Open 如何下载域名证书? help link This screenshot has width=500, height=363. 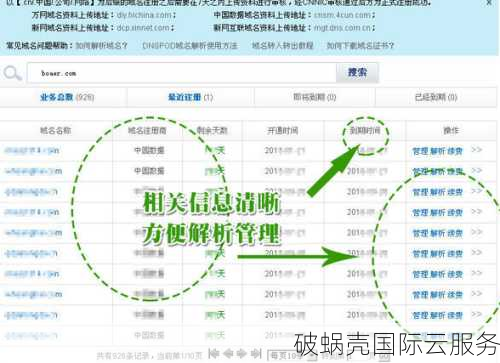(x=360, y=45)
